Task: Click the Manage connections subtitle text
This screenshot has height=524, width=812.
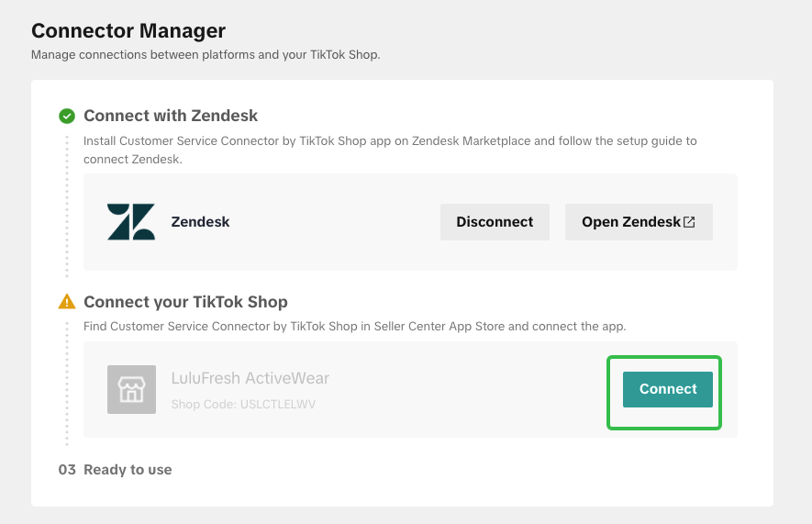Action: (206, 55)
